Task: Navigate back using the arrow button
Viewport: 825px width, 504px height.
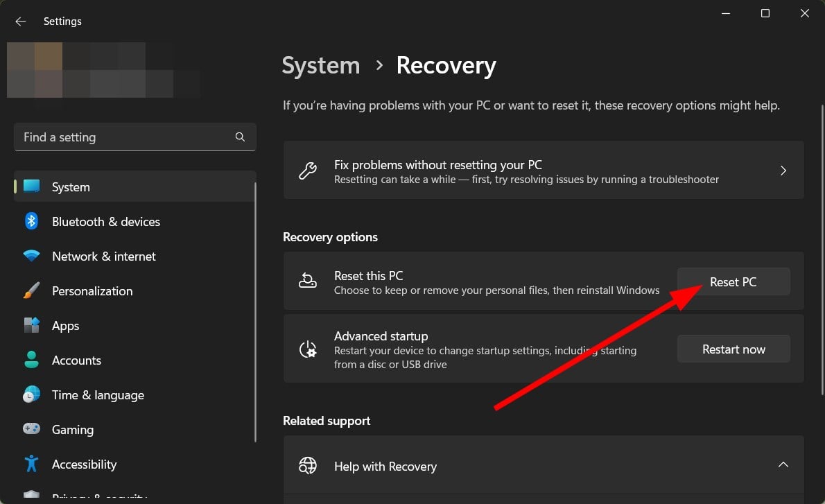Action: (20, 21)
